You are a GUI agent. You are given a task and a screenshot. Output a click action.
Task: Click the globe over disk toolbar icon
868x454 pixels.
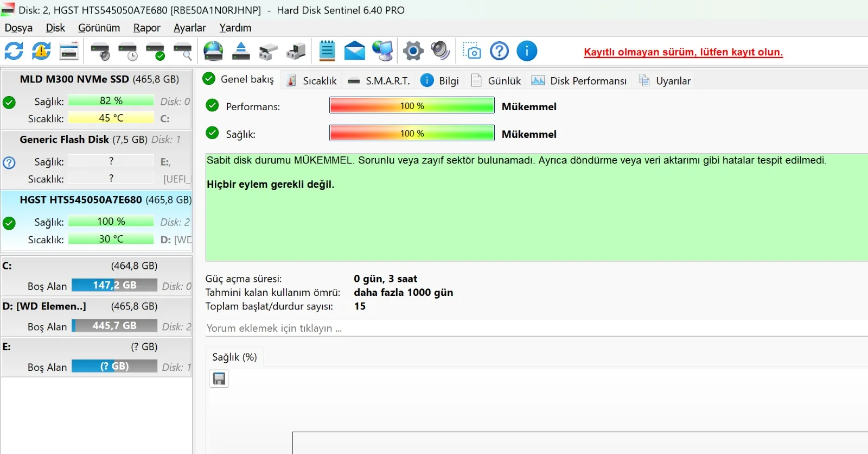[213, 51]
